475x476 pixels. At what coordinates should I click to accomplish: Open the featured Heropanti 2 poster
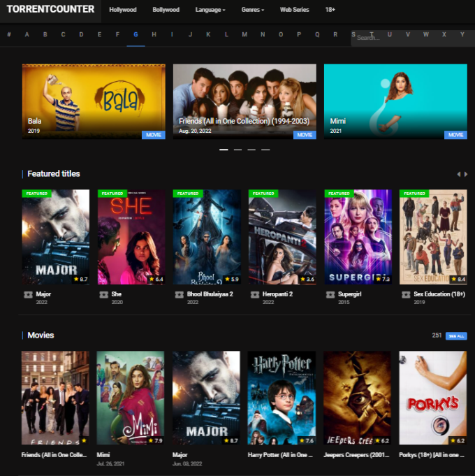point(282,237)
